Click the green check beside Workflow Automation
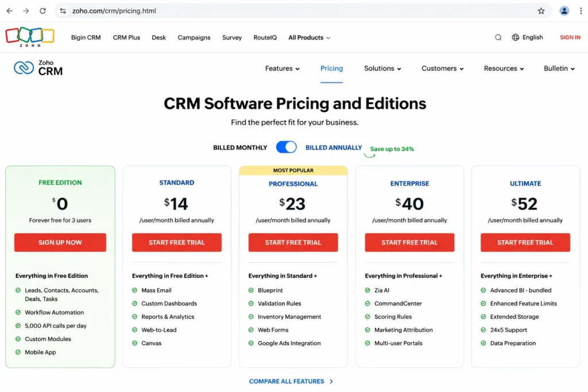Screen dimensions: 588x392 (x=18, y=312)
